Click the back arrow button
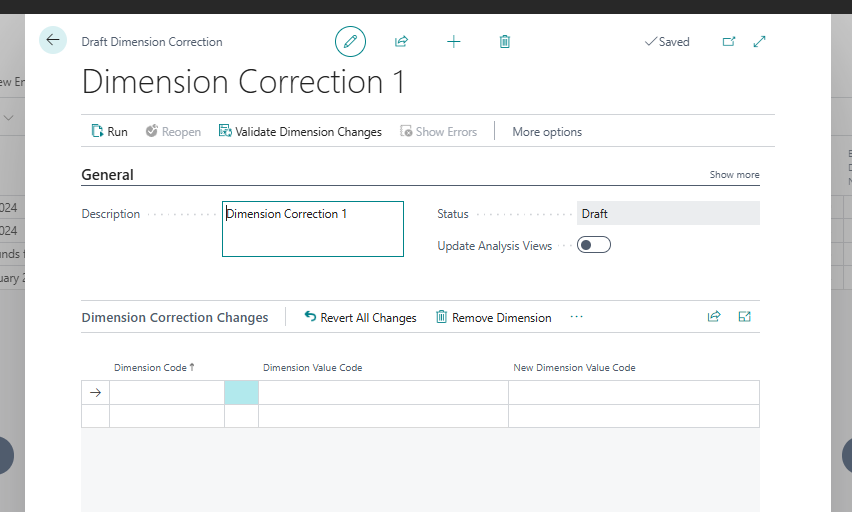The width and height of the screenshot is (852, 512). (x=52, y=40)
